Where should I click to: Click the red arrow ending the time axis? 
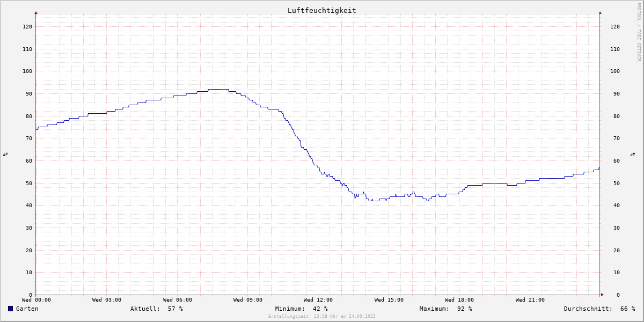tap(602, 295)
